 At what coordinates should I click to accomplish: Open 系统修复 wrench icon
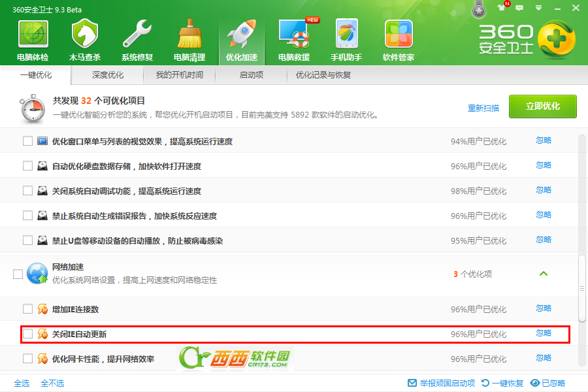pos(137,34)
